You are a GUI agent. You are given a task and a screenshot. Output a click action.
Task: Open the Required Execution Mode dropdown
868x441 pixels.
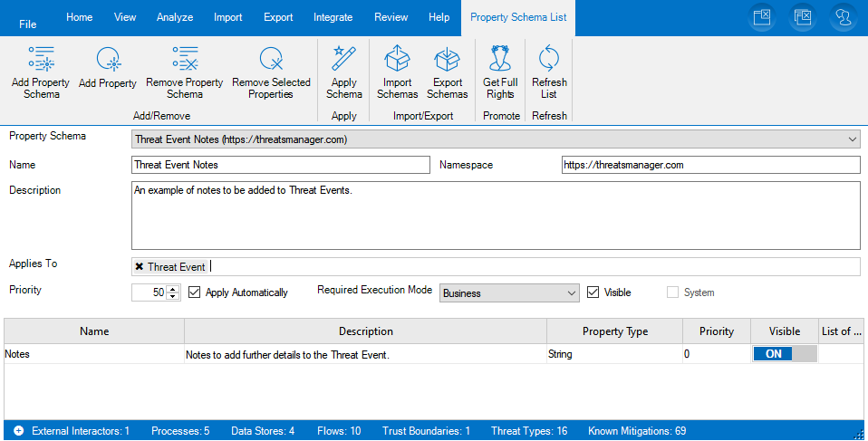click(x=571, y=293)
